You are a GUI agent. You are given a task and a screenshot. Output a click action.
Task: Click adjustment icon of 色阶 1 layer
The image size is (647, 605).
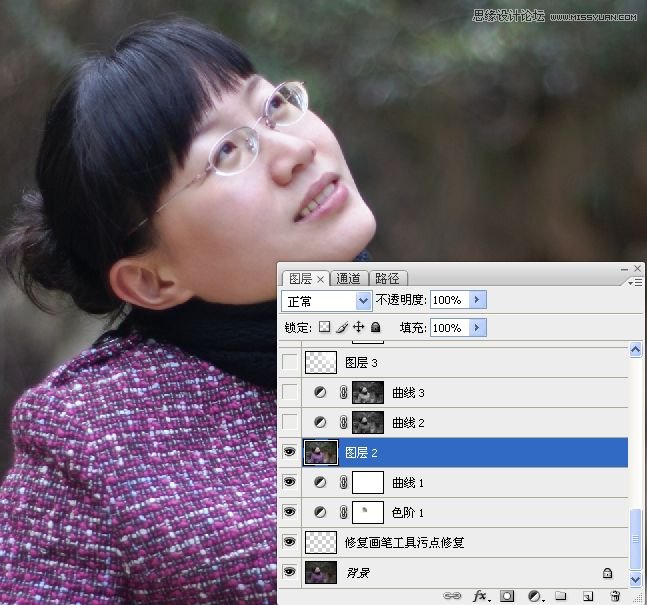tap(320, 512)
